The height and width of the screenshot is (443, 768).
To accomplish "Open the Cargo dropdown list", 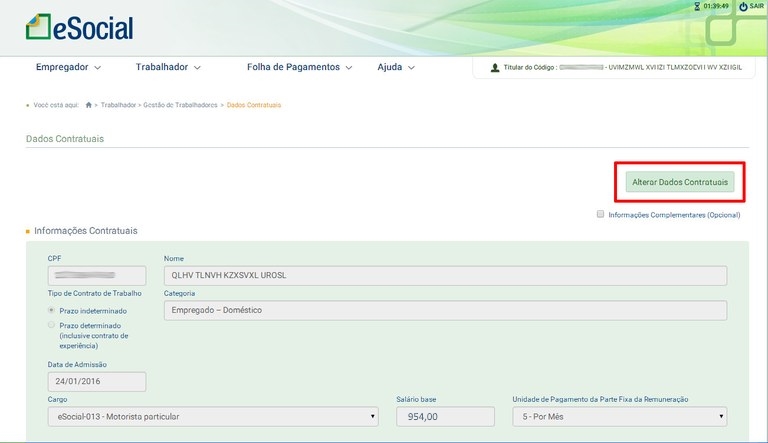I will pos(212,416).
